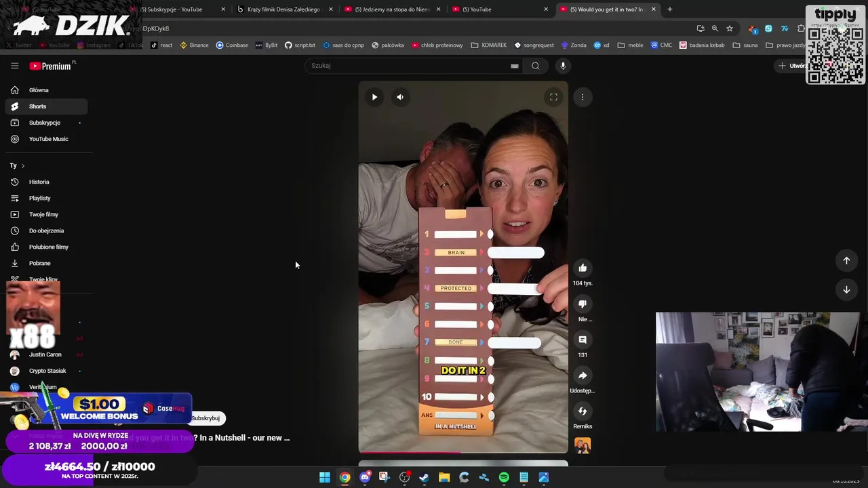The image size is (868, 488).
Task: Open Twoje filmy in the sidebar
Action: (46, 214)
